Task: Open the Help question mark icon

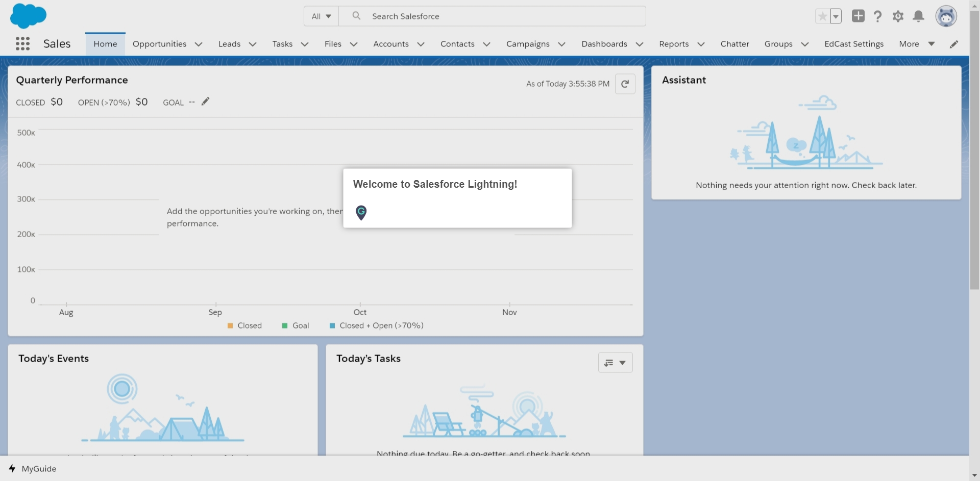Action: tap(877, 16)
